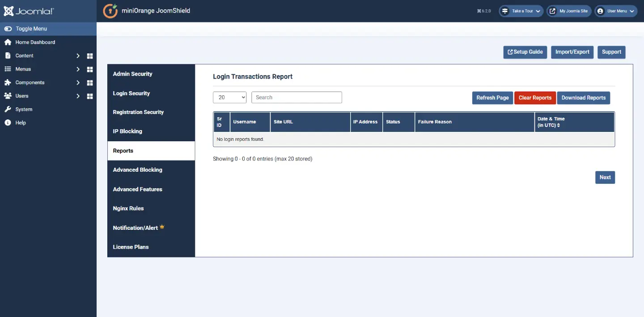Click the 'No login reports found.' row
The height and width of the screenshot is (317, 644).
coord(414,139)
